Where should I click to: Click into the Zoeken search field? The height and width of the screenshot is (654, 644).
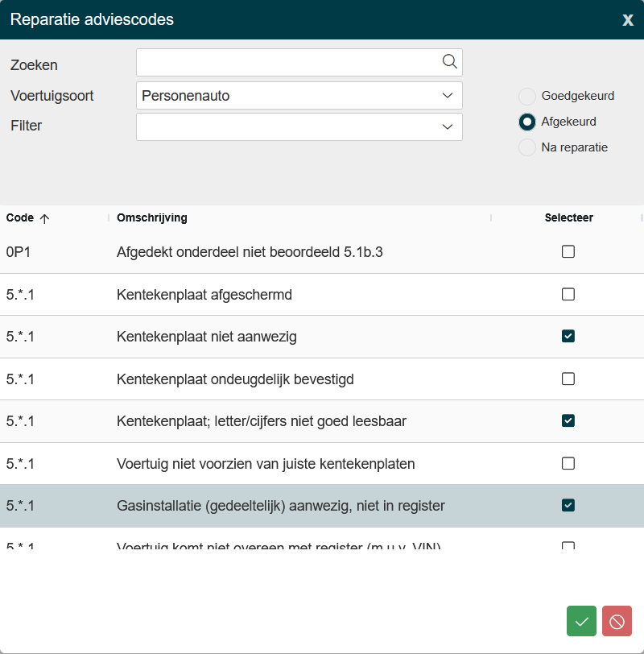point(286,63)
